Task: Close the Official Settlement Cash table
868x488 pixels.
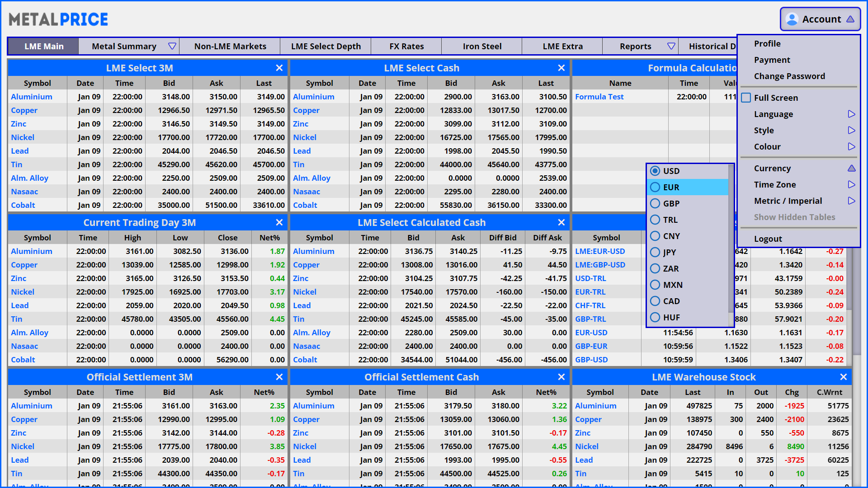Action: (x=561, y=377)
